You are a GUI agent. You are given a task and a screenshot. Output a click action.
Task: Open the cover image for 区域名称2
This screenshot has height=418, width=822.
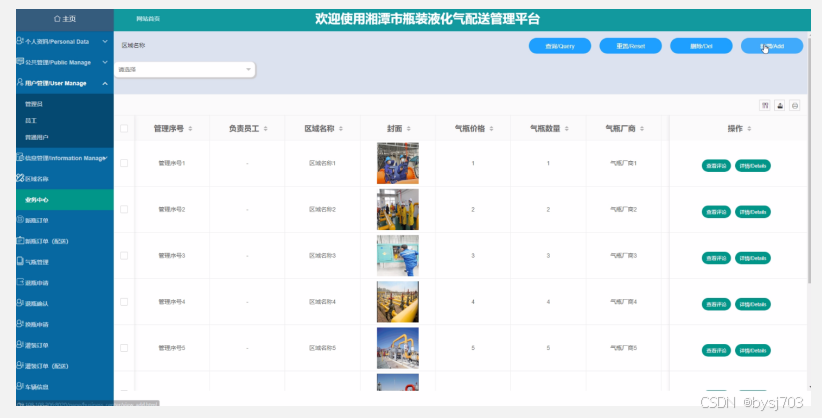click(x=398, y=209)
